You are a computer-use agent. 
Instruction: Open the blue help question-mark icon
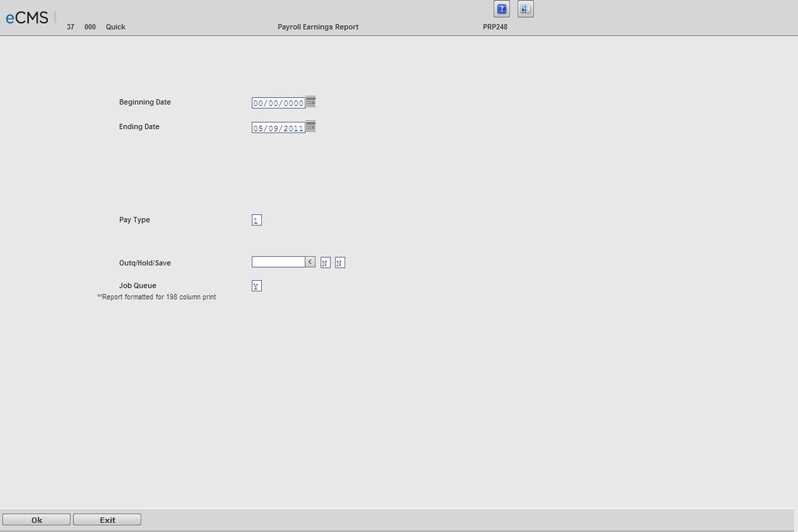point(502,9)
